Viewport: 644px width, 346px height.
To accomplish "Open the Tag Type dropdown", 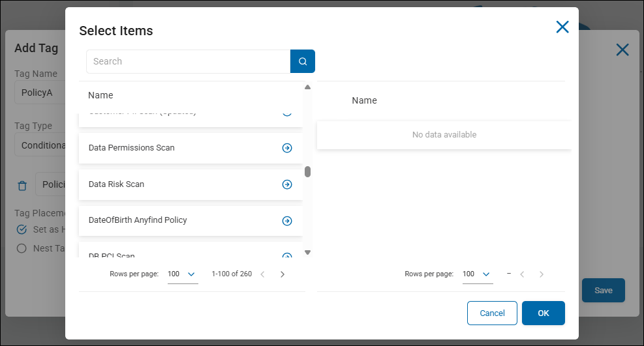I will 40,145.
